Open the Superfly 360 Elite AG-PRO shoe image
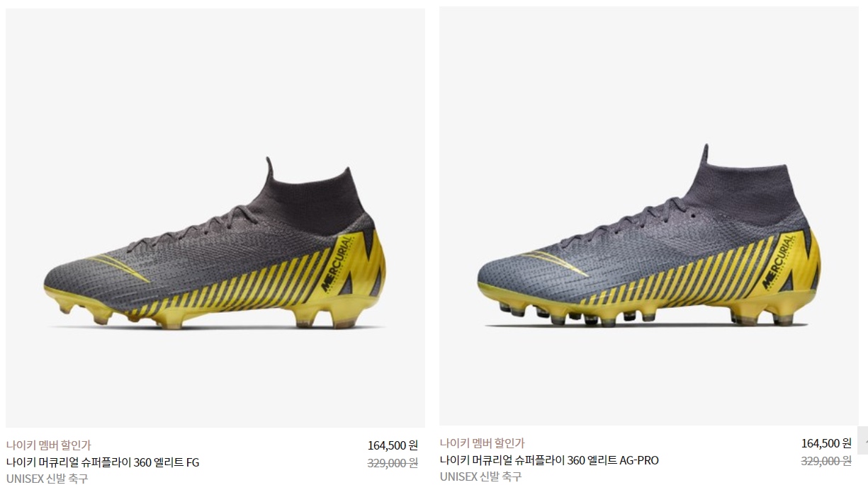The width and height of the screenshot is (868, 485). [x=649, y=216]
